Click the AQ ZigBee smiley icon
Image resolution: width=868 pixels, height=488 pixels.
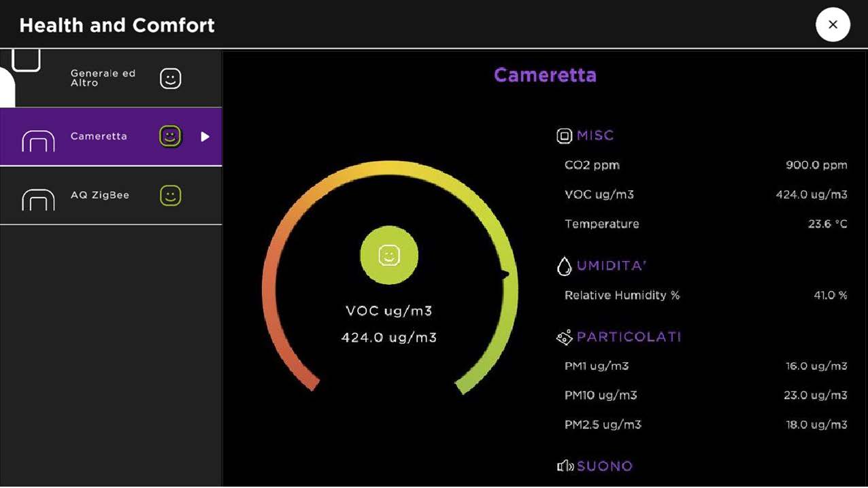(170, 196)
